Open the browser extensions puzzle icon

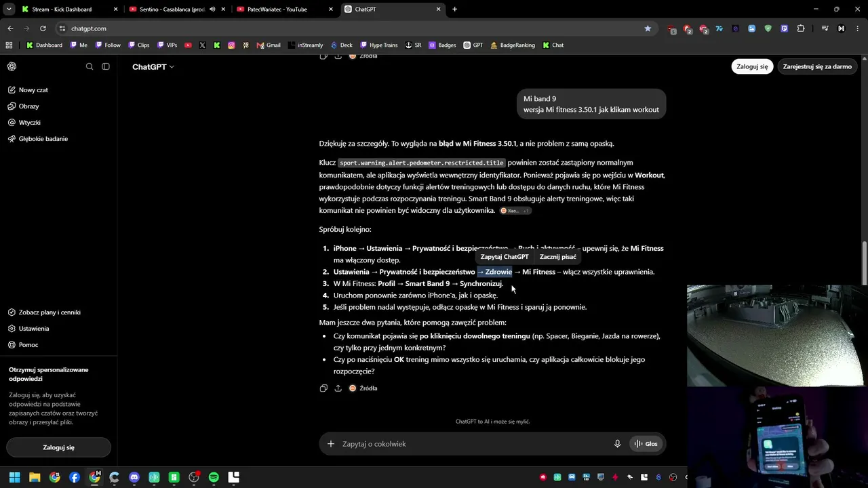(801, 28)
